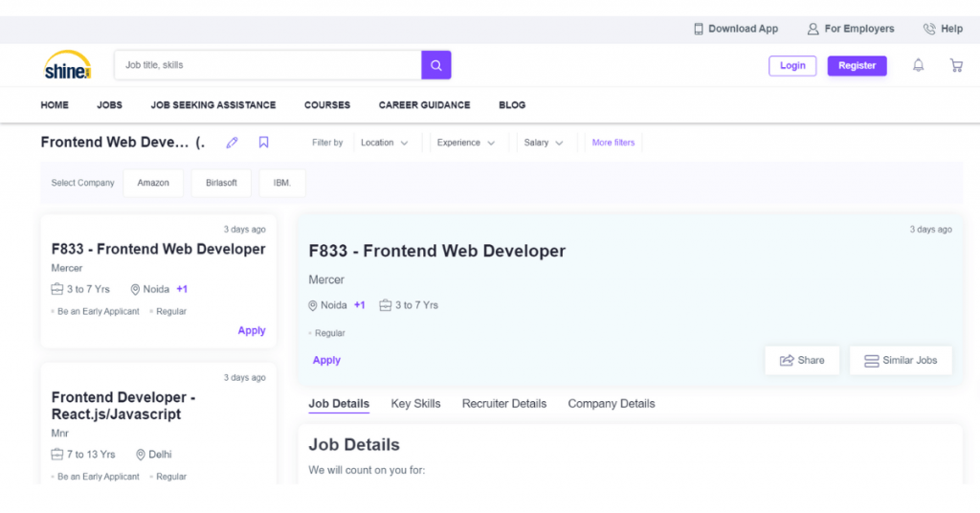The image size is (980, 513).
Task: Click briefcase icon next to 7 to 13 Yrs
Action: point(56,455)
